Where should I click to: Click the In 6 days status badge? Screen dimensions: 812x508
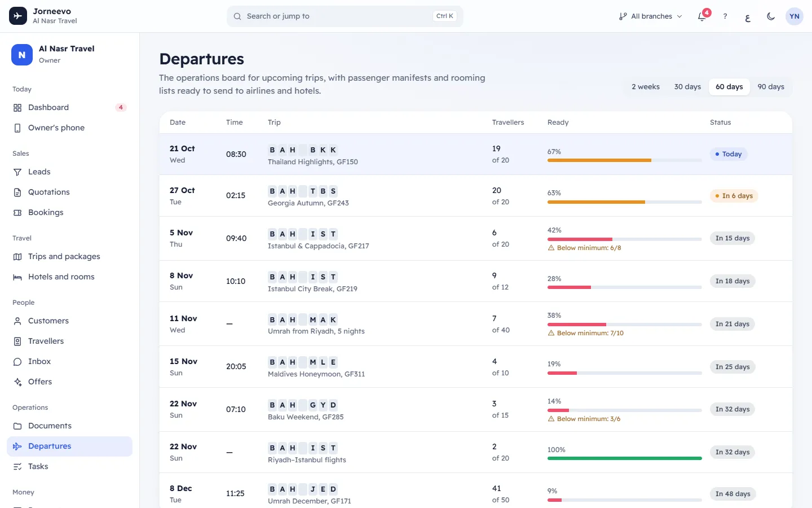point(734,196)
